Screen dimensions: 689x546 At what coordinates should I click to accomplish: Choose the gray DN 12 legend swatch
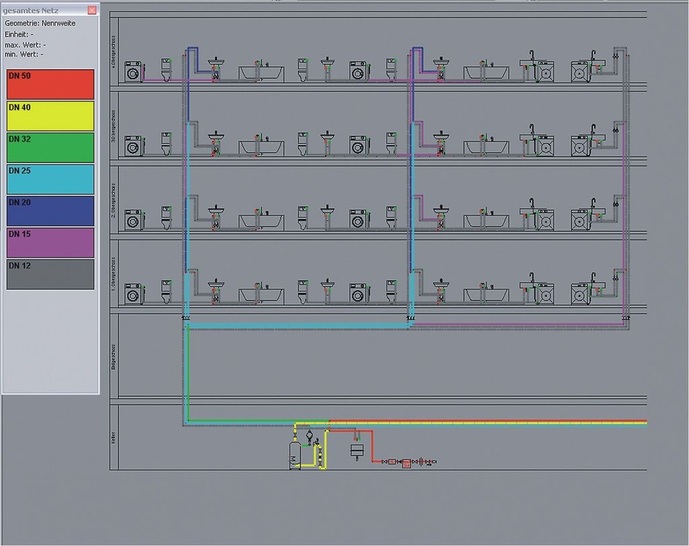coord(50,273)
